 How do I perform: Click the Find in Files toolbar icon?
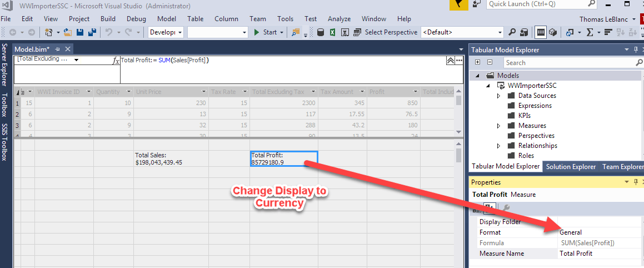[296, 32]
